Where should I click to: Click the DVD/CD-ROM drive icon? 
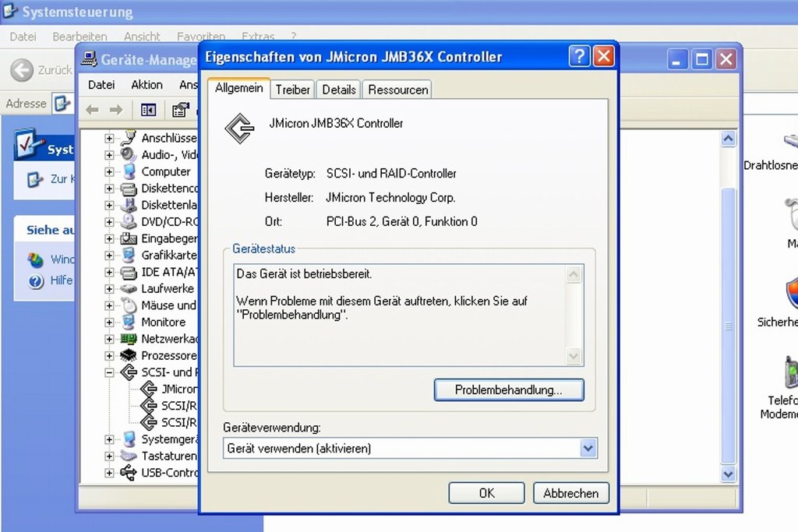(x=129, y=222)
